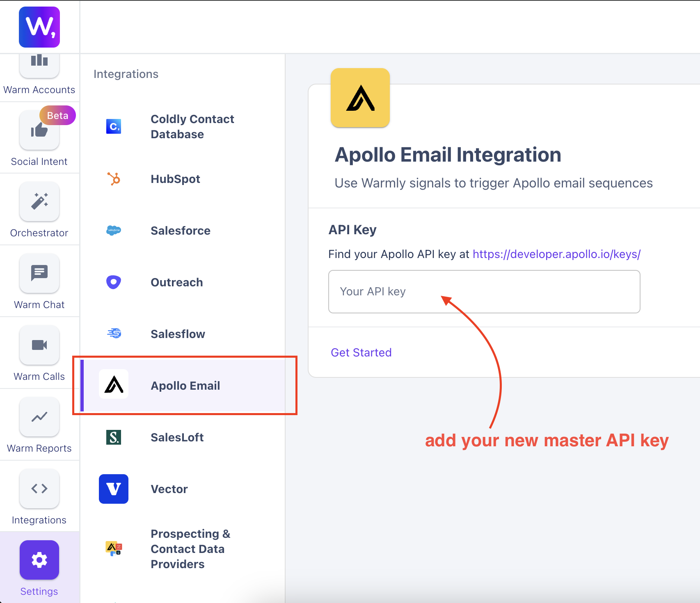The image size is (700, 603).
Task: Select Coldly Contact Database integration
Action: (183, 127)
